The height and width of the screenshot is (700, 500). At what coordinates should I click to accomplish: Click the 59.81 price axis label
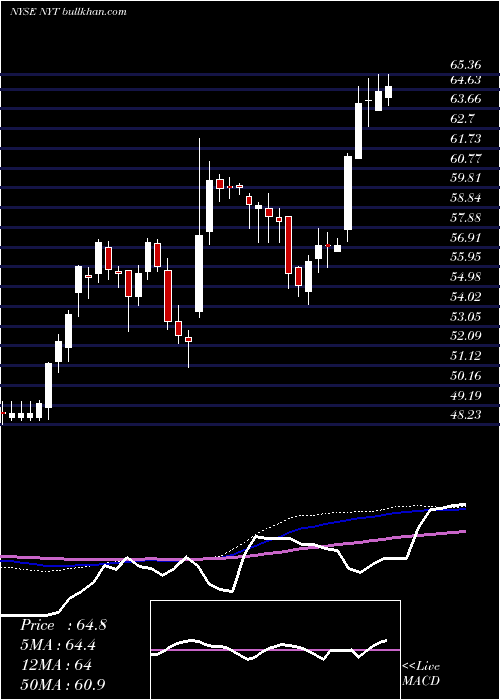tap(466, 178)
